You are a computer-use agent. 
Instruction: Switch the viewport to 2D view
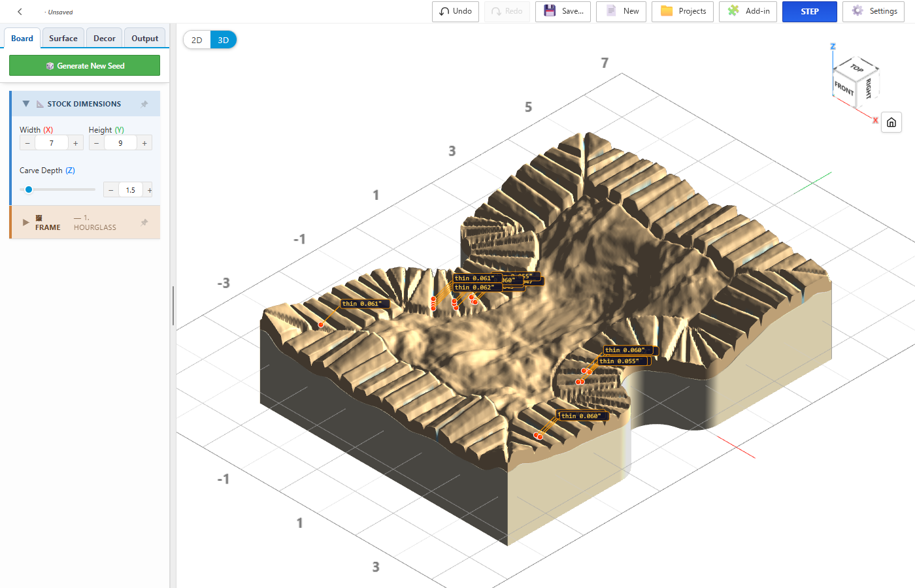197,40
